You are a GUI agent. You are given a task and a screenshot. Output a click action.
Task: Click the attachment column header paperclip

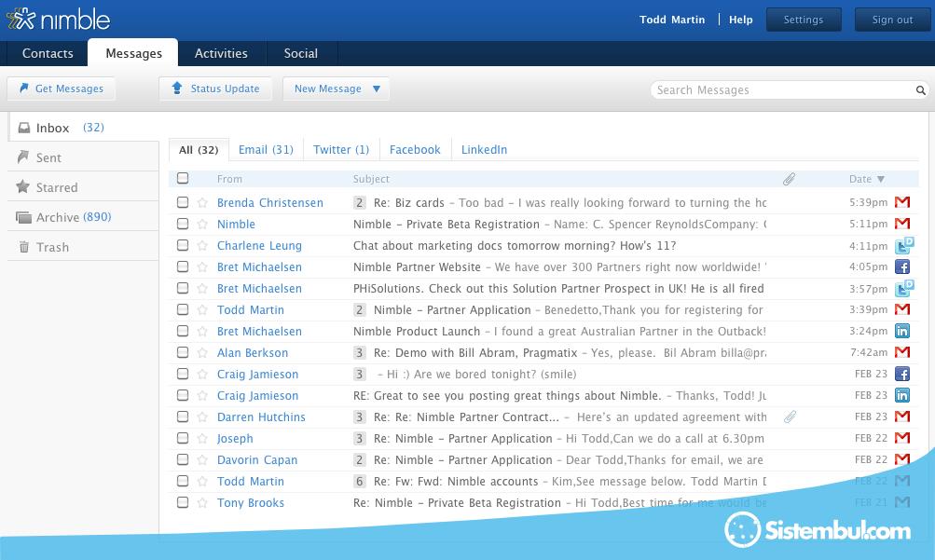click(789, 179)
